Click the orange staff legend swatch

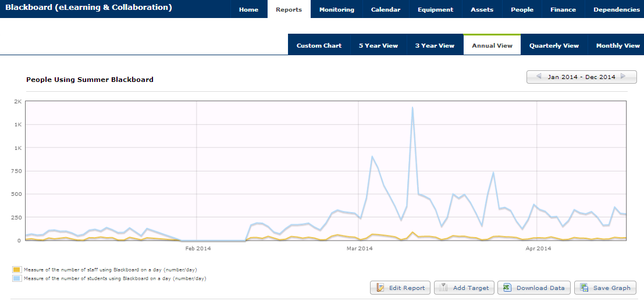[17, 270]
